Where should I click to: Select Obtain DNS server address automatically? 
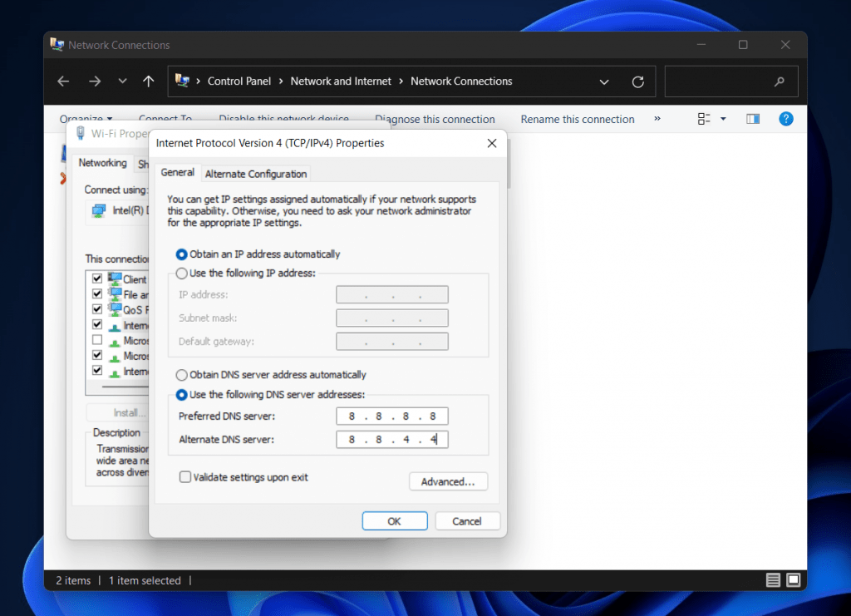click(x=181, y=374)
